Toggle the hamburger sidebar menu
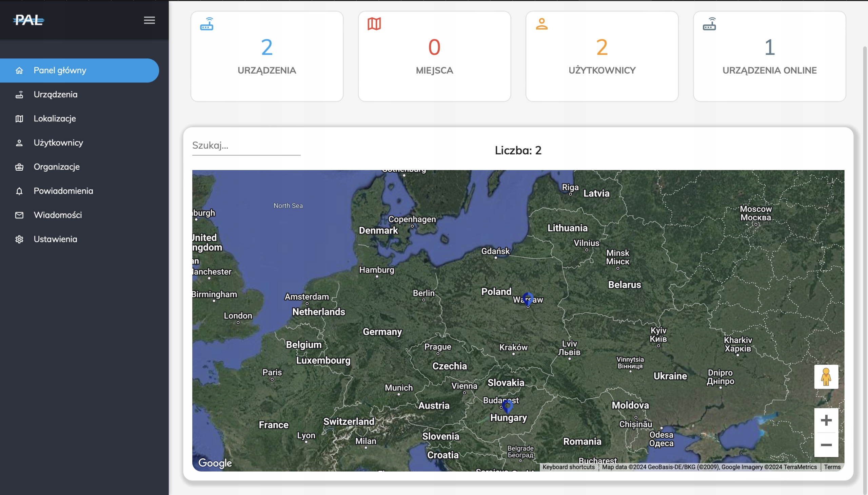 pos(149,20)
